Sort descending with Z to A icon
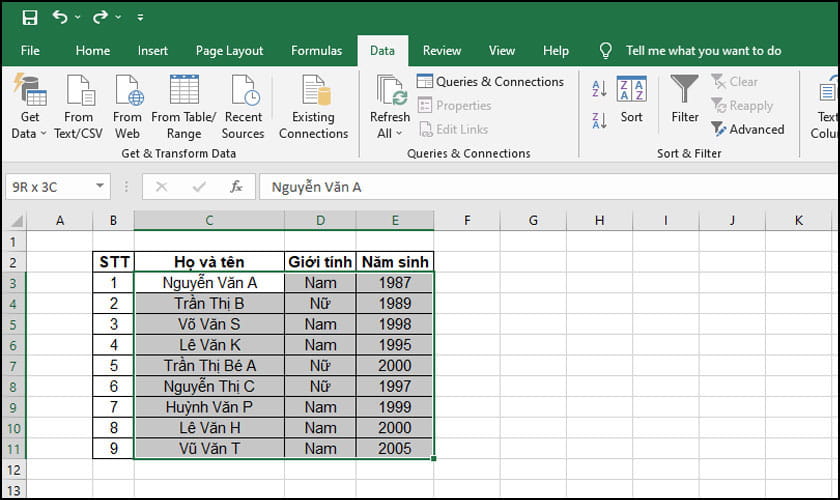Image resolution: width=840 pixels, height=500 pixels. click(600, 120)
